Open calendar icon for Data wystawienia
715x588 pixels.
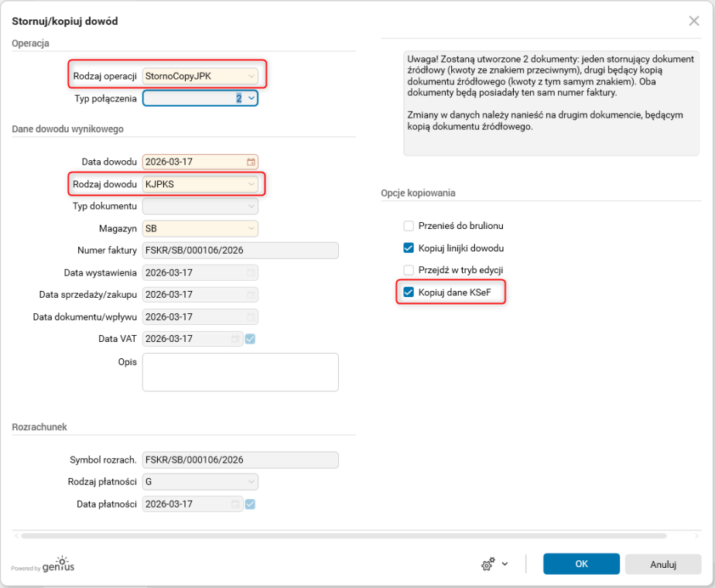(x=251, y=273)
